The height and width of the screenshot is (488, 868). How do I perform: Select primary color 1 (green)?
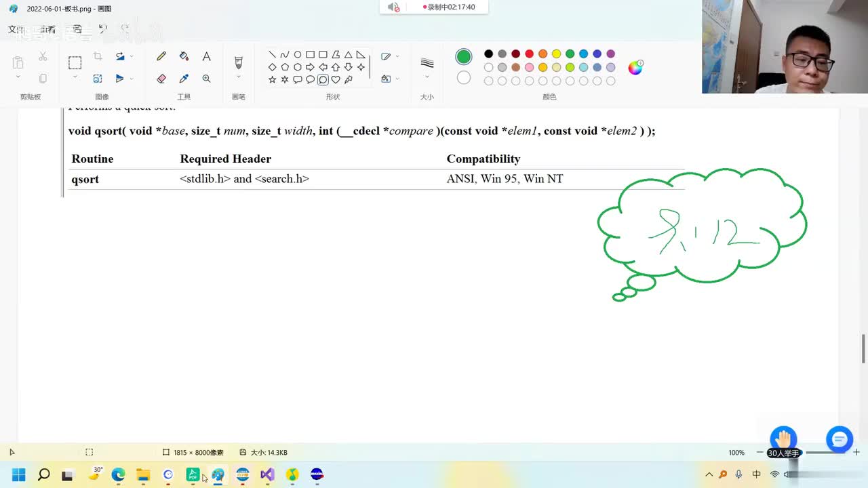click(464, 57)
